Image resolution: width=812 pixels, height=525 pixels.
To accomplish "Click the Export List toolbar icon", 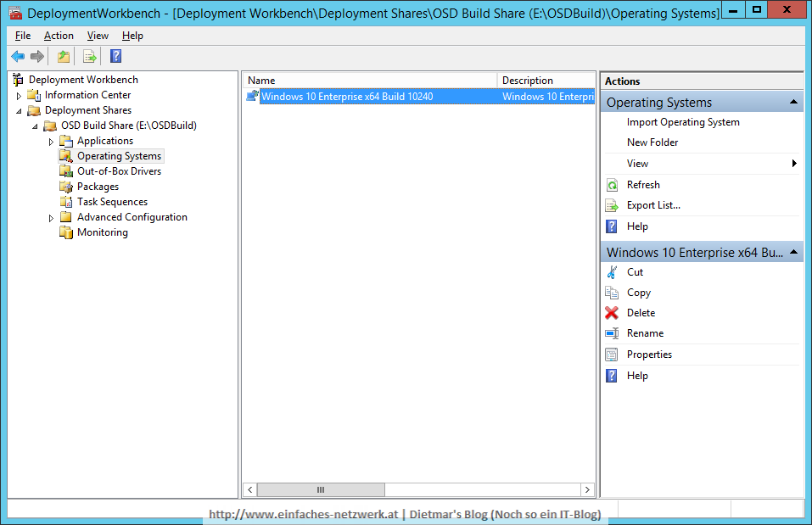I will click(90, 57).
